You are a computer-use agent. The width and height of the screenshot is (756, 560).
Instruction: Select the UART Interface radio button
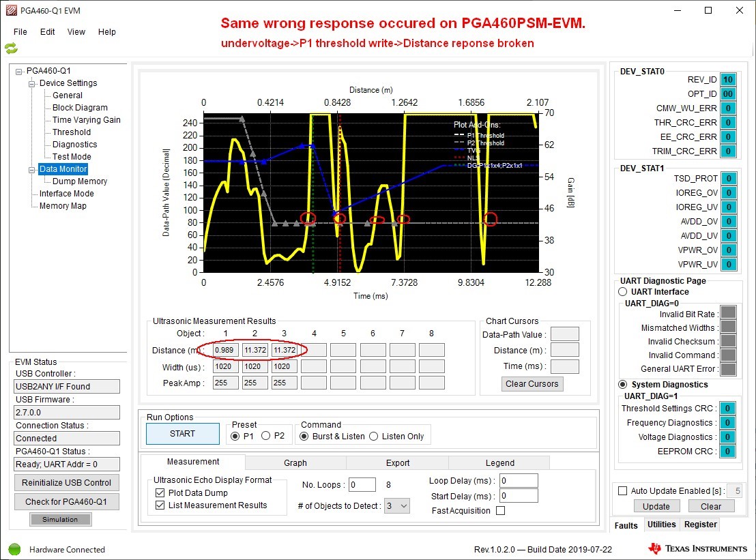tap(623, 291)
